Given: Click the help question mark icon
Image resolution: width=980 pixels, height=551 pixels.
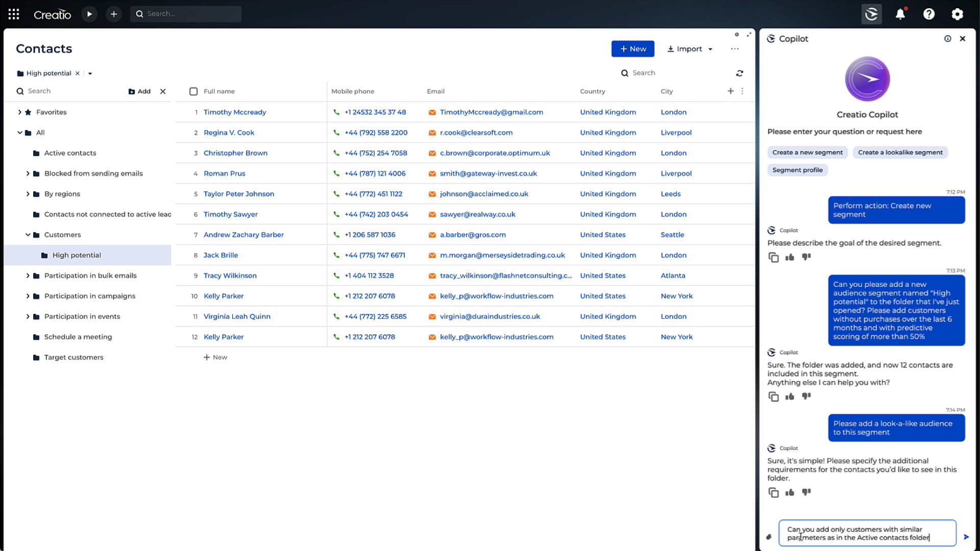Looking at the screenshot, I should pyautogui.click(x=929, y=14).
